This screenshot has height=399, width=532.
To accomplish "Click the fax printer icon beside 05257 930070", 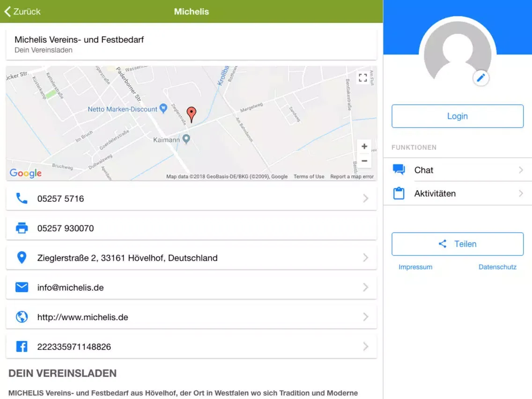I will tap(22, 228).
